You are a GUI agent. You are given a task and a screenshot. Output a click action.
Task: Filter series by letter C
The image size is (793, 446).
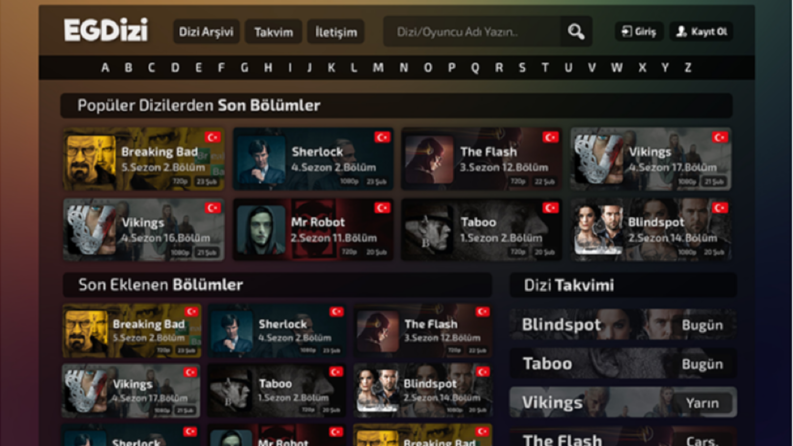(151, 68)
